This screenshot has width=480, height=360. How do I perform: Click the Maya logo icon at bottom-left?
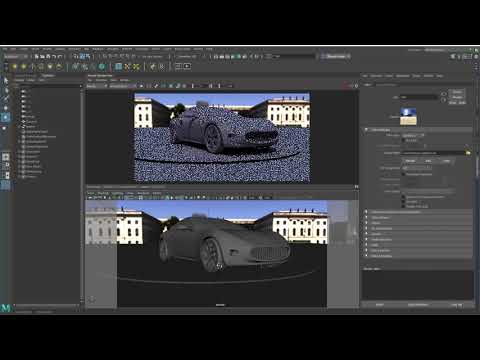tap(6, 308)
